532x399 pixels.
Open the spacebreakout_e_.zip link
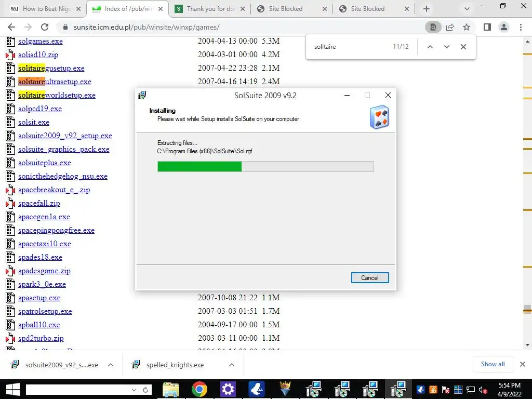pyautogui.click(x=54, y=190)
